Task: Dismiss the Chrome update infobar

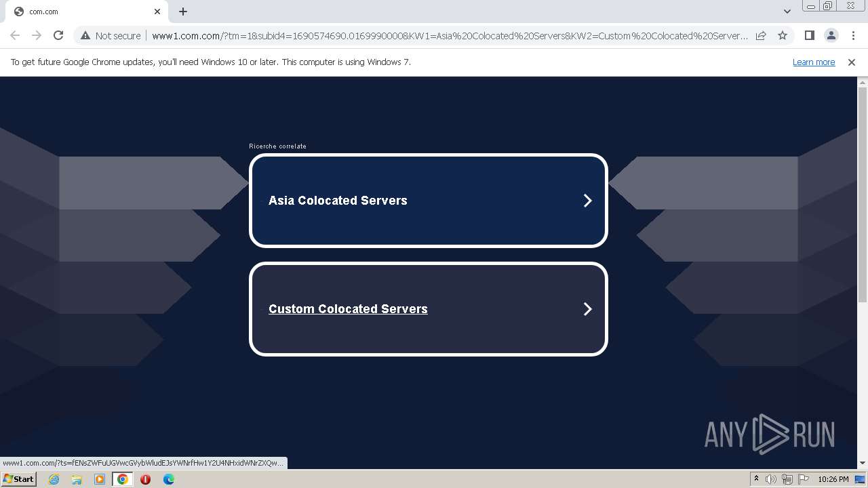Action: coord(852,62)
